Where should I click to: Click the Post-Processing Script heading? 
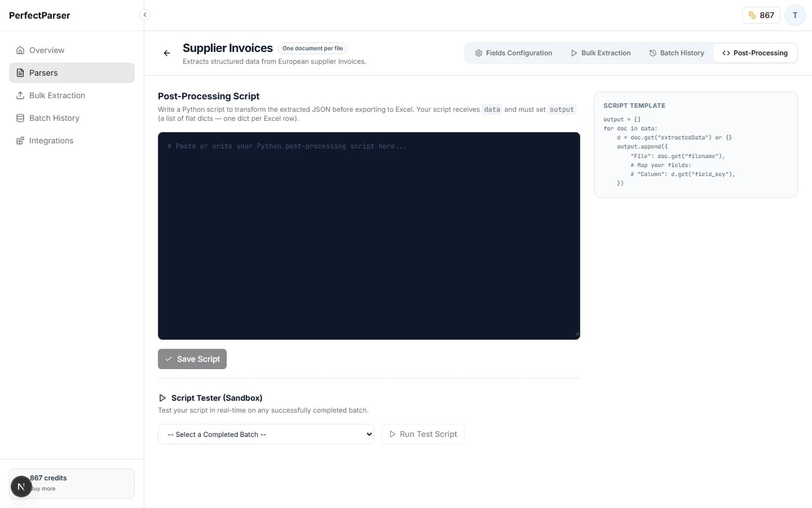[x=209, y=96]
